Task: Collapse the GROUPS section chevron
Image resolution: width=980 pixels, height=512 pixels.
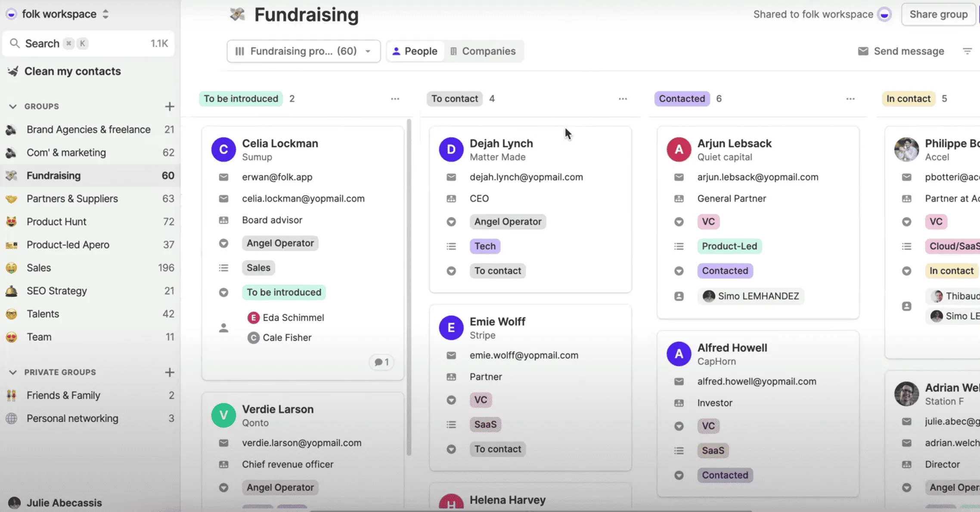Action: tap(13, 106)
